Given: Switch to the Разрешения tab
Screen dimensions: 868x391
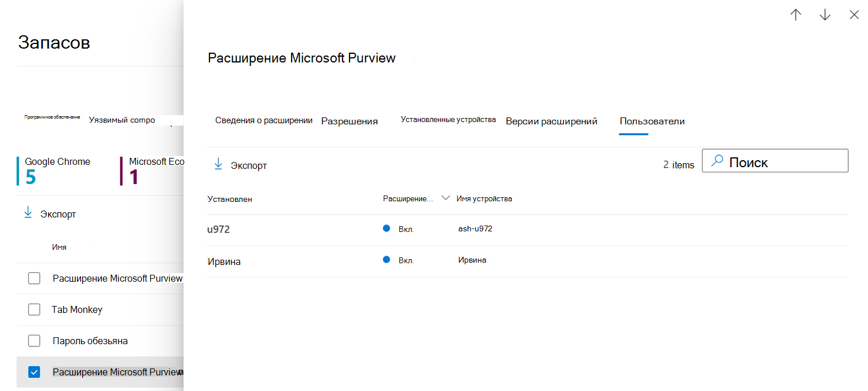Looking at the screenshot, I should (x=350, y=121).
